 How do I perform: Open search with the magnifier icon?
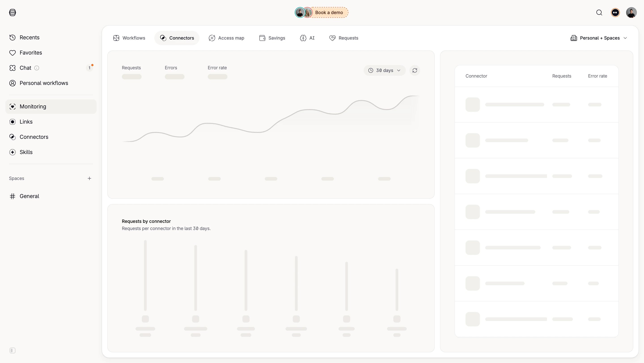pyautogui.click(x=599, y=13)
